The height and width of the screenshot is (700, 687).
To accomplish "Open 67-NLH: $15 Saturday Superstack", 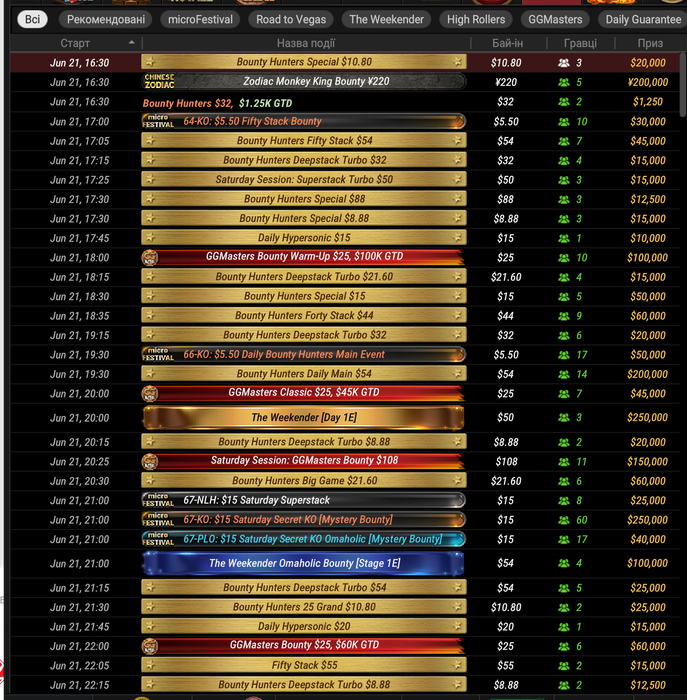I will pos(304,500).
